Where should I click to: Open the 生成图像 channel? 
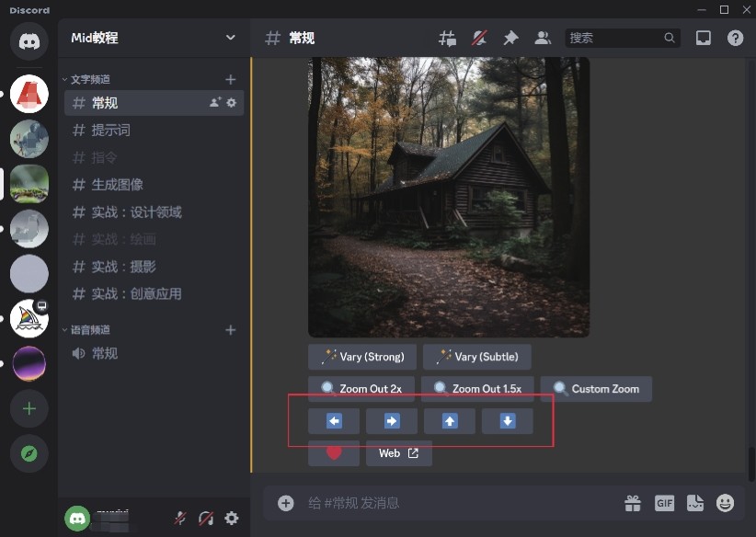tap(154, 185)
